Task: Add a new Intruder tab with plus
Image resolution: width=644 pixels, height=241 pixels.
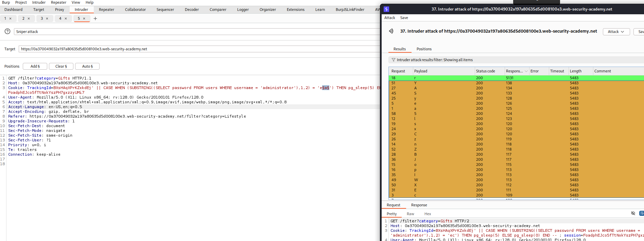Action: 95,19
